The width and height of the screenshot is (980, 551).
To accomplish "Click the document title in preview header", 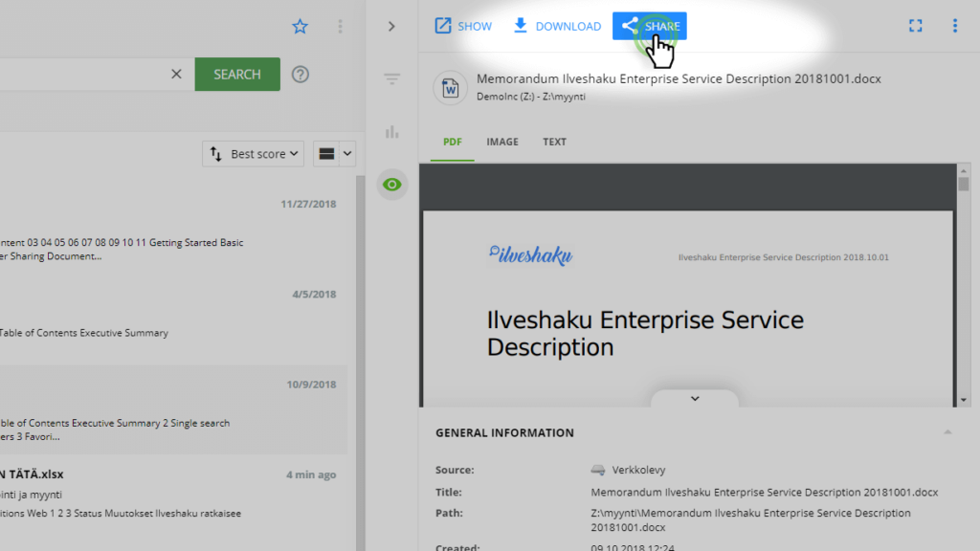I will coord(679,78).
